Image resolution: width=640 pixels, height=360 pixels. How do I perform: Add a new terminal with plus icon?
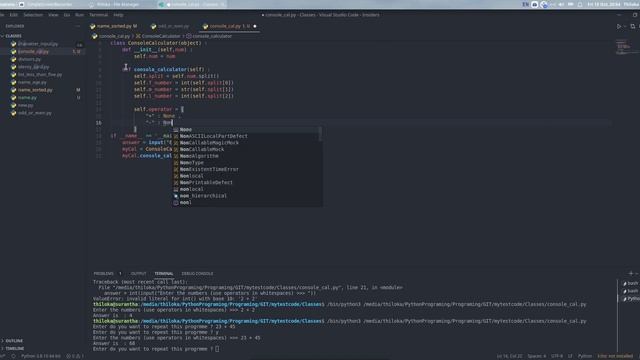[x=631, y=273]
